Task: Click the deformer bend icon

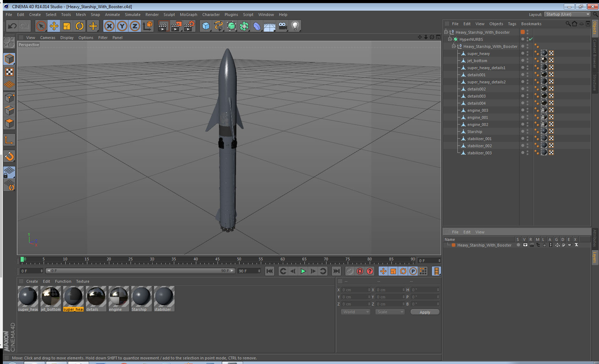Action: pos(257,26)
